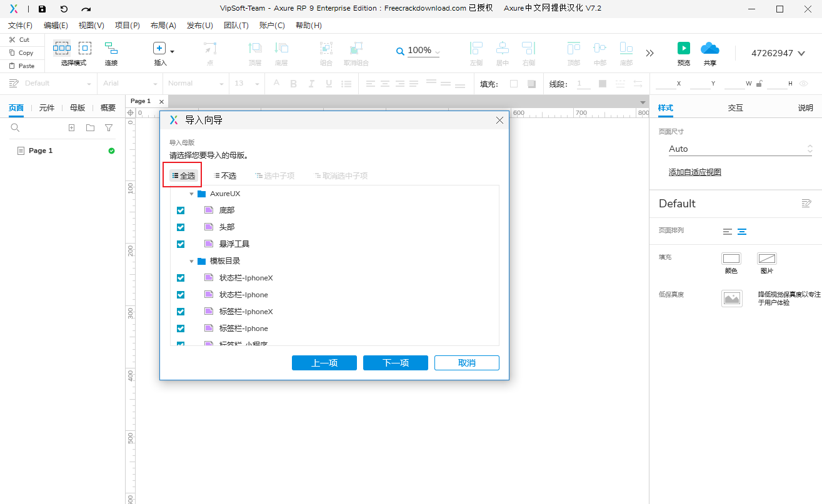The height and width of the screenshot is (504, 822).
Task: Uncheck the 头部 master checkbox
Action: tap(181, 227)
